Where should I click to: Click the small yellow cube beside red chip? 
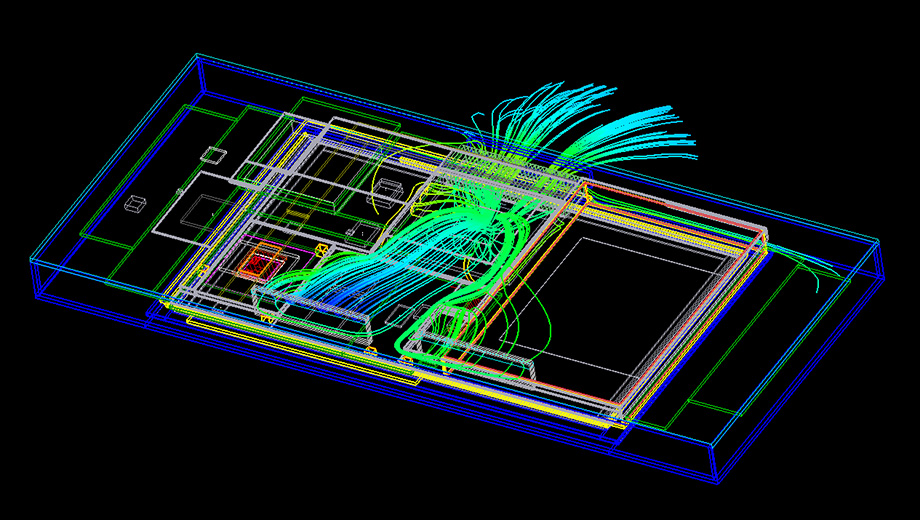pyautogui.click(x=320, y=250)
